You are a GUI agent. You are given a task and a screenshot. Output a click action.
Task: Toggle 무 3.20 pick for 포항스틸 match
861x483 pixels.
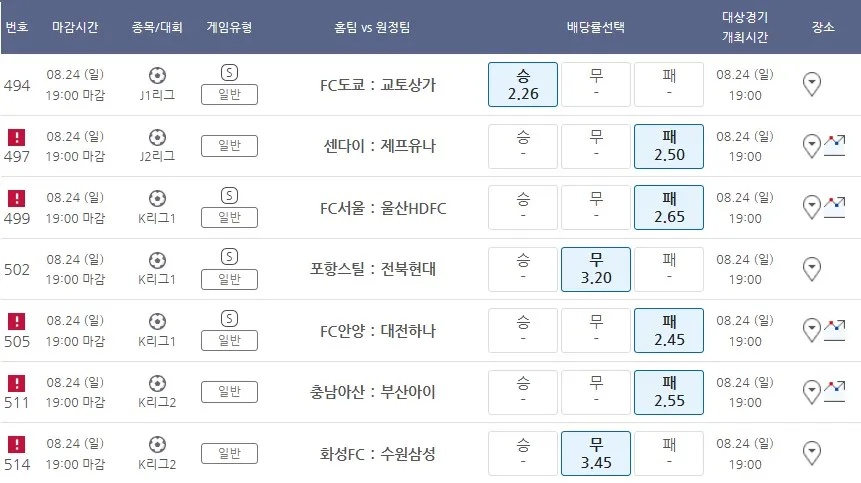[596, 268]
